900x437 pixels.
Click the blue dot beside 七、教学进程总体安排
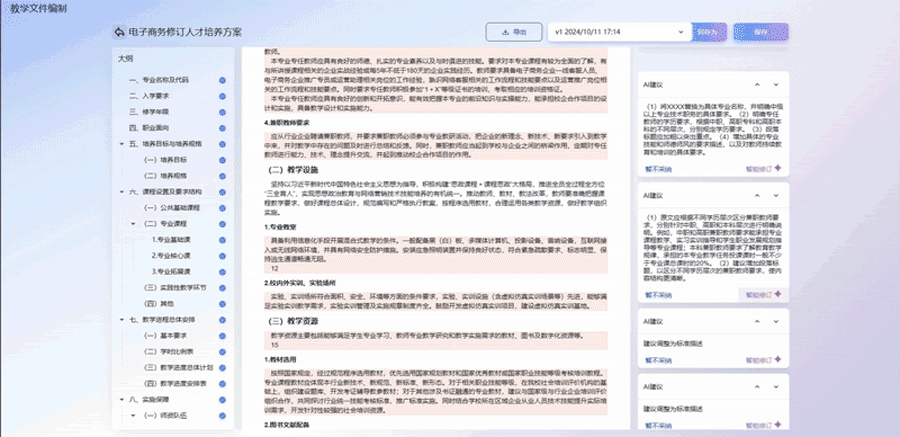pyautogui.click(x=222, y=319)
